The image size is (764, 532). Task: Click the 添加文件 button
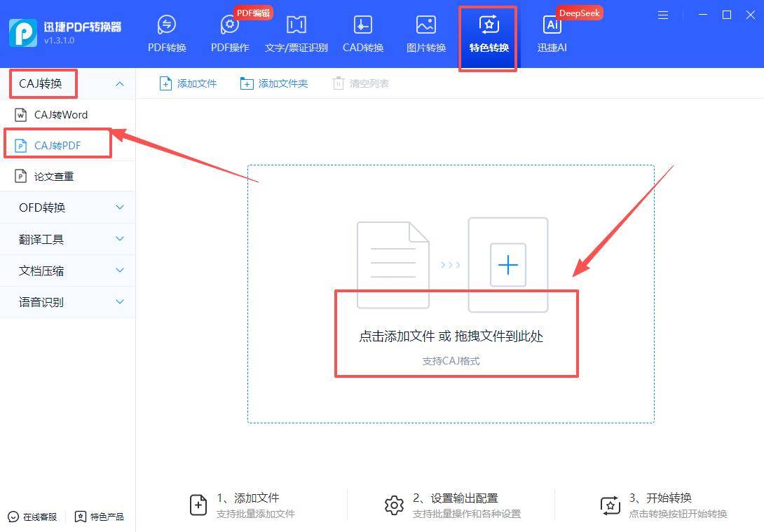pos(187,83)
